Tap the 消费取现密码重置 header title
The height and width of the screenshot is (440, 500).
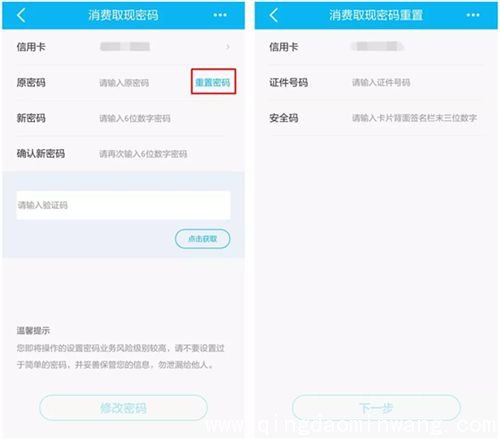click(376, 15)
